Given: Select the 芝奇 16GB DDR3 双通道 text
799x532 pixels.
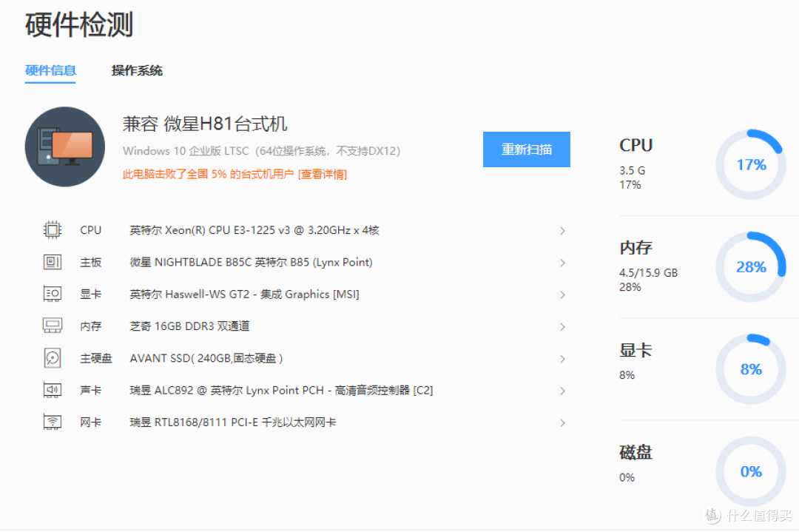Looking at the screenshot, I should coord(189,326).
